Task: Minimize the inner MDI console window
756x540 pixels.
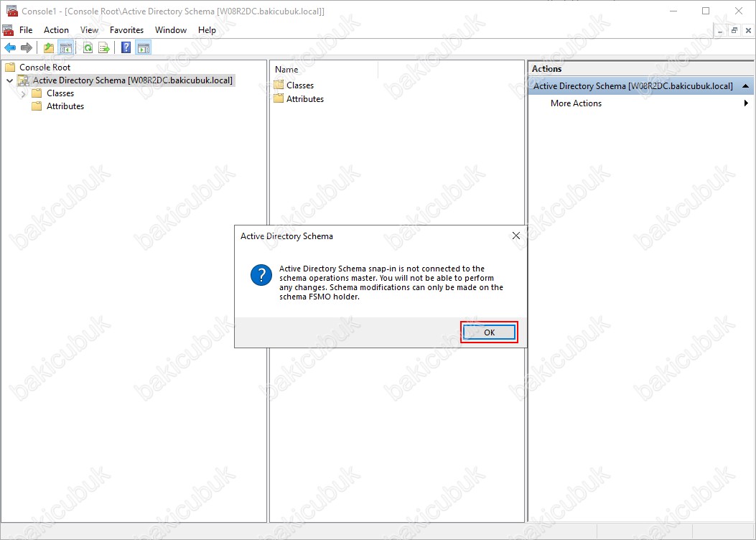Action: coord(720,30)
